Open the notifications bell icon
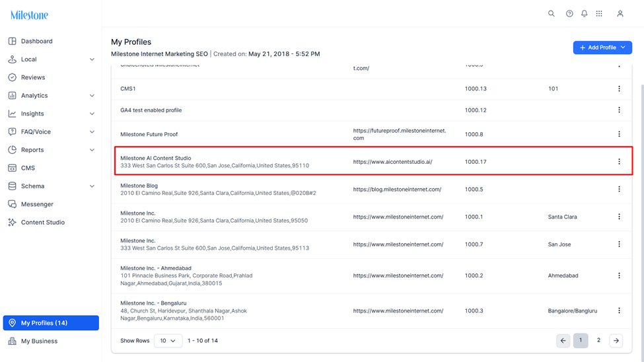Viewport: 644px width, 362px height. click(x=584, y=14)
